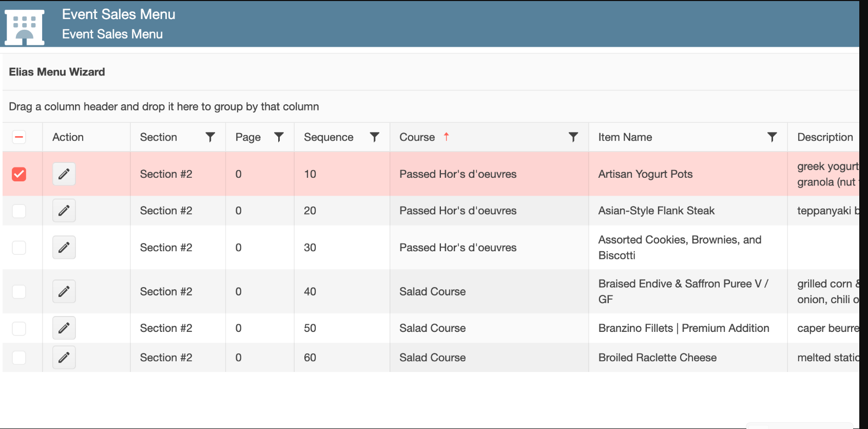The image size is (868, 429).
Task: Click pencil icon for Branzino Fillets
Action: pos(64,328)
